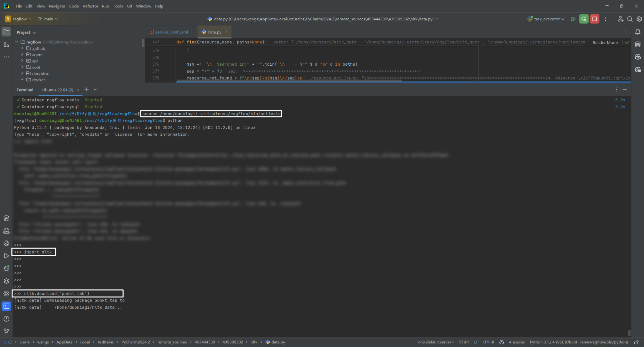Image resolution: width=644 pixels, height=347 pixels.
Task: Open the Debug tool window
Action: coord(6,268)
